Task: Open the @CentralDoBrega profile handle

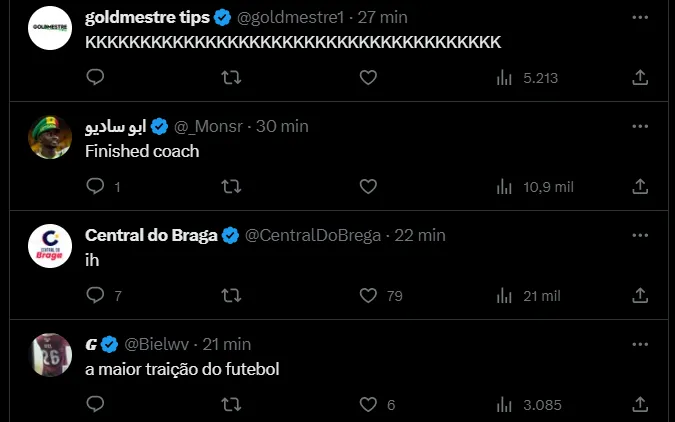Action: (x=313, y=235)
